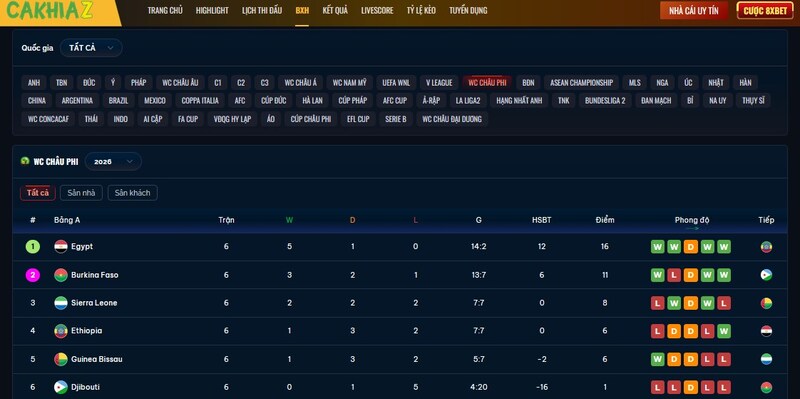Select the ANH league chip
Screen dimensions: 800x399
[x=34, y=83]
